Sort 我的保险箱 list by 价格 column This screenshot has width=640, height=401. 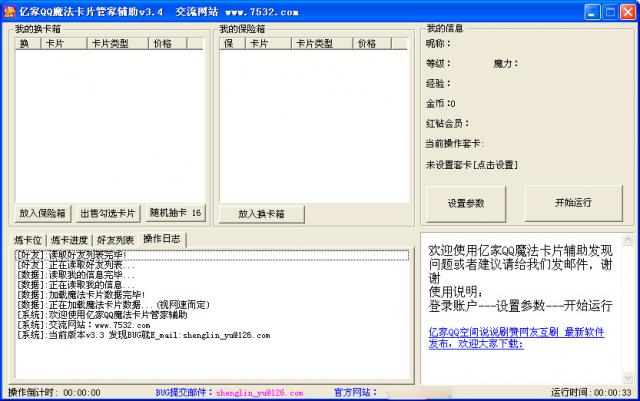(x=366, y=44)
